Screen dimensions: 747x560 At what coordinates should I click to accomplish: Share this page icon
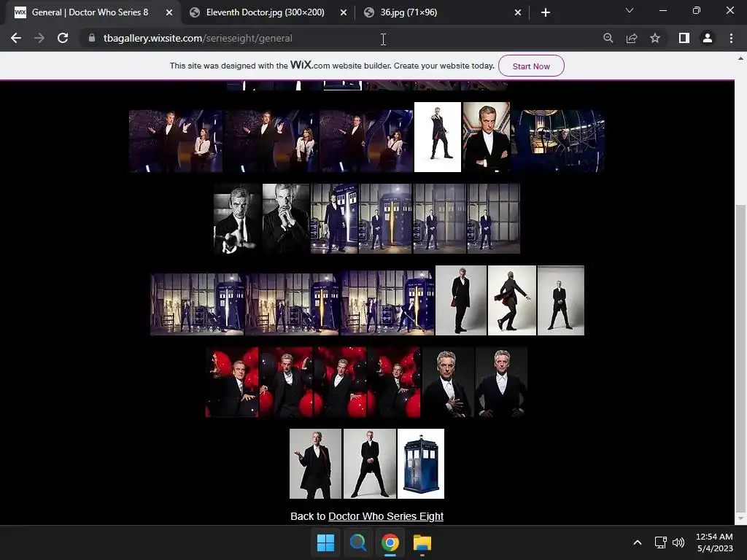[632, 38]
